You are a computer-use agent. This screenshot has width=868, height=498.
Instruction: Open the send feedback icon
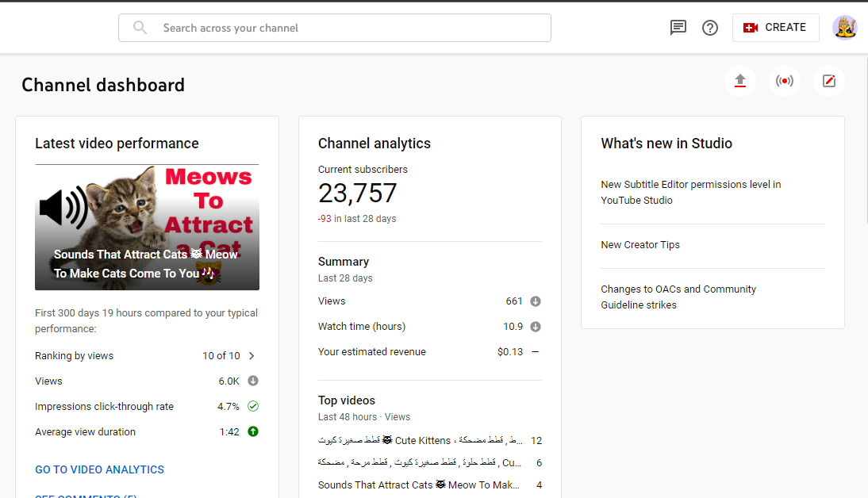tap(678, 28)
